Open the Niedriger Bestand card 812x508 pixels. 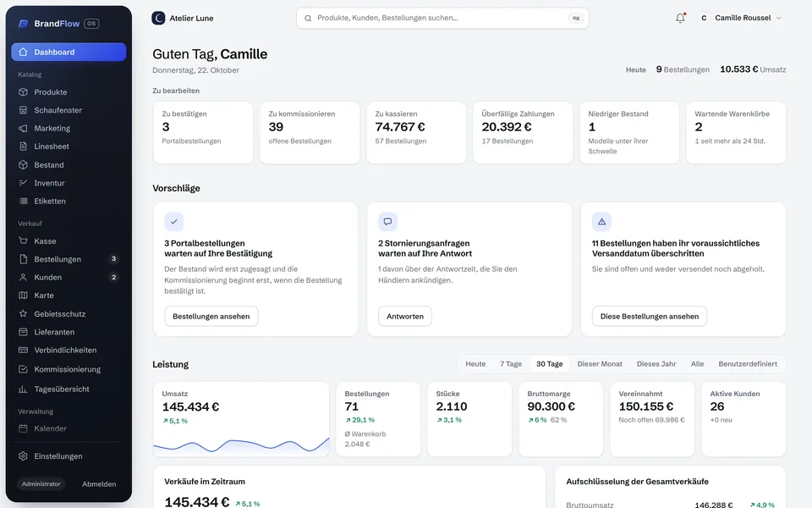629,133
